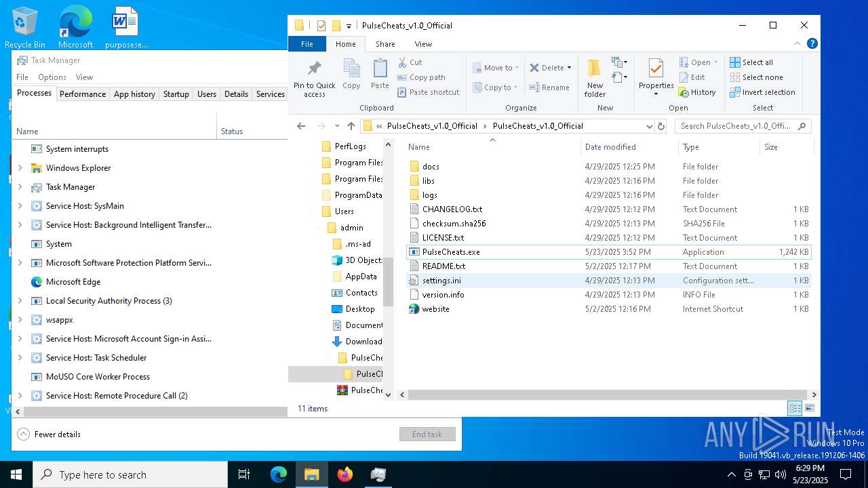This screenshot has width=868, height=488.
Task: Open Task Manager View menu
Action: (x=84, y=77)
